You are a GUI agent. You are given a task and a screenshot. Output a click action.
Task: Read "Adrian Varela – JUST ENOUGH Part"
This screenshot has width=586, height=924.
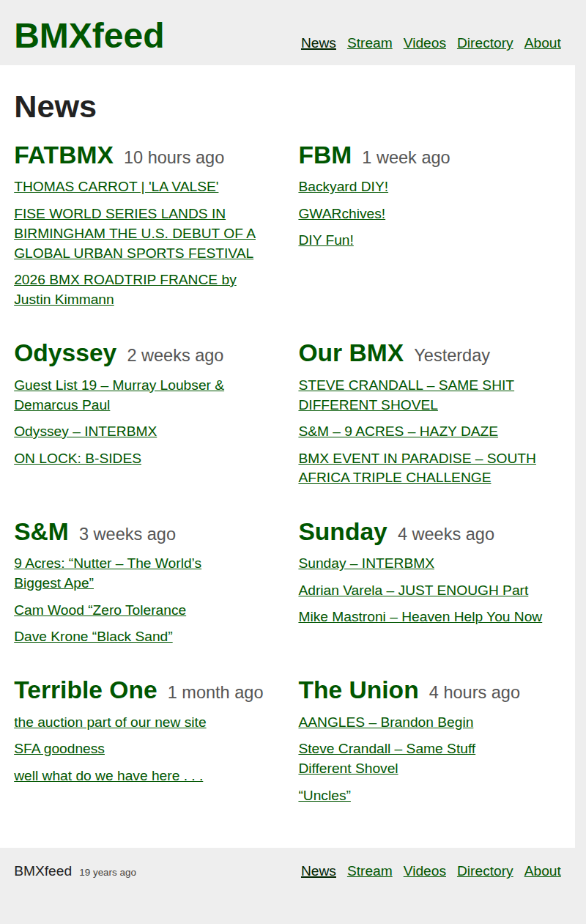click(x=413, y=591)
